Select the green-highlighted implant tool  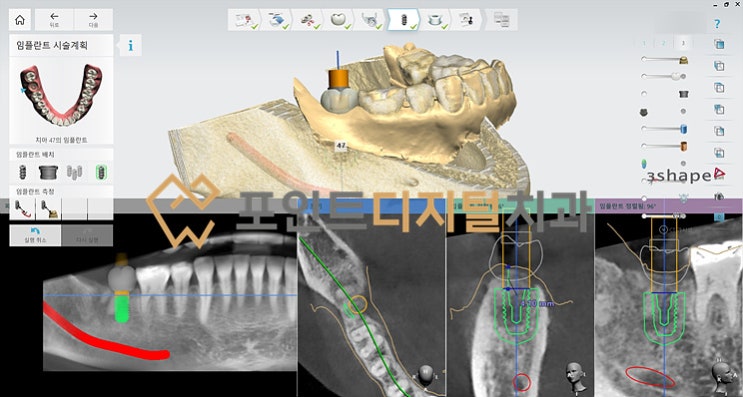coord(100,172)
